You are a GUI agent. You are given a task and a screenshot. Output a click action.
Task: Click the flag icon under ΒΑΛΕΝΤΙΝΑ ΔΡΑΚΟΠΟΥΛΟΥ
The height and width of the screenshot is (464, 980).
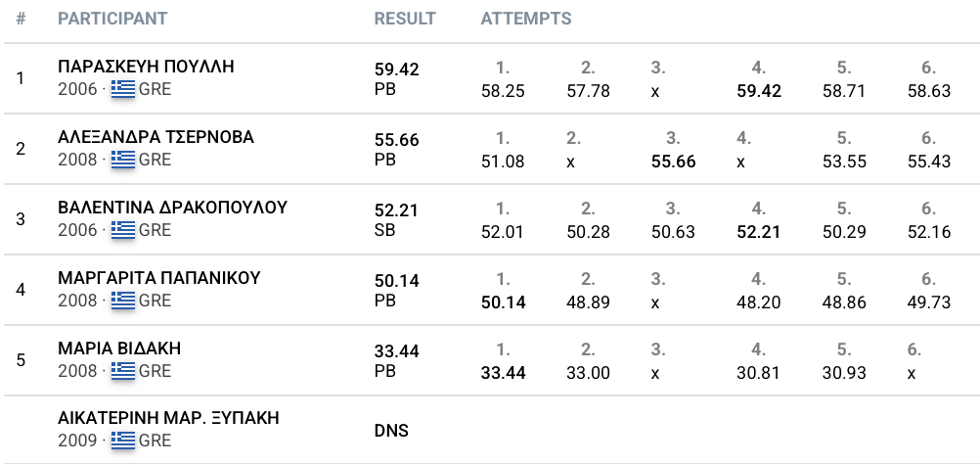click(123, 230)
